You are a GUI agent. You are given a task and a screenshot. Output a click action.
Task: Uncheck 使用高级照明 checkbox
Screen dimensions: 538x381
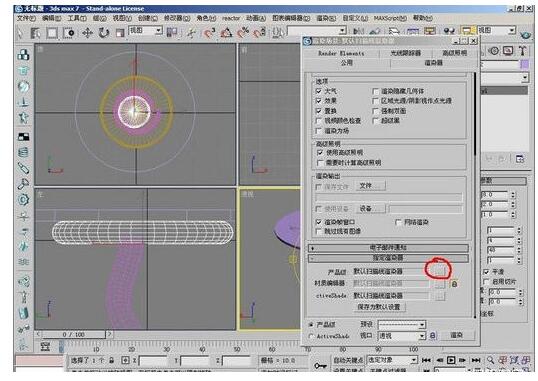pyautogui.click(x=320, y=152)
